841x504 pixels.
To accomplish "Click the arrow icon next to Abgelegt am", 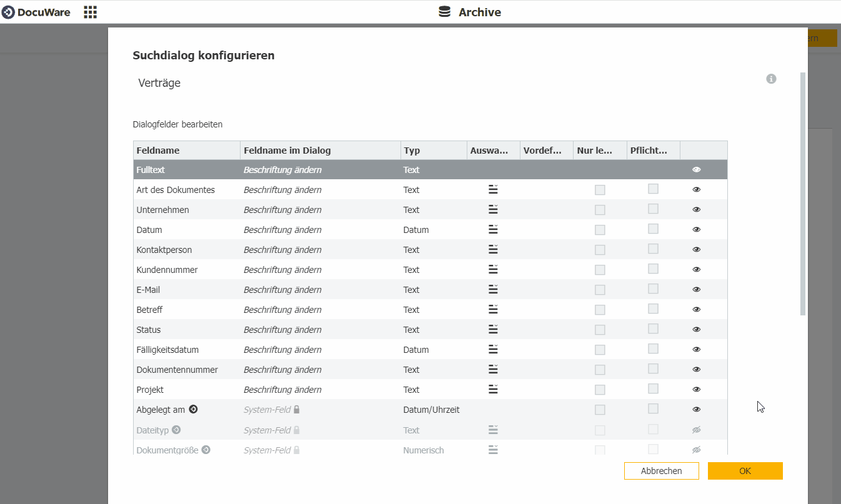I will [x=193, y=410].
